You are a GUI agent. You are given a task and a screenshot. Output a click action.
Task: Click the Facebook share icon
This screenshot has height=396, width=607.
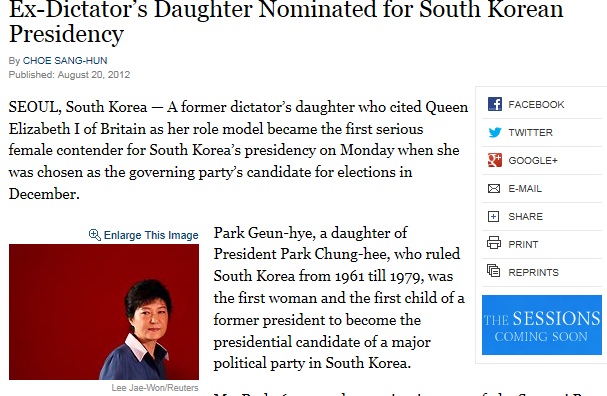click(494, 104)
